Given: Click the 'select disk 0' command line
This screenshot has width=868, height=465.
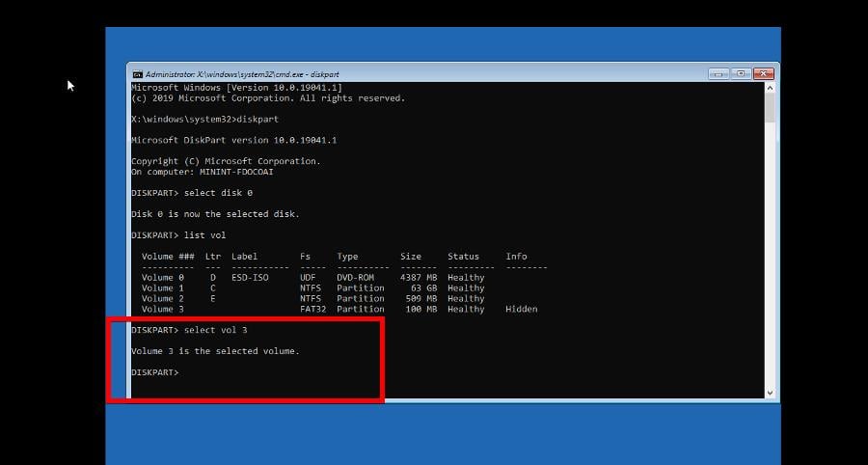Looking at the screenshot, I should tap(192, 193).
